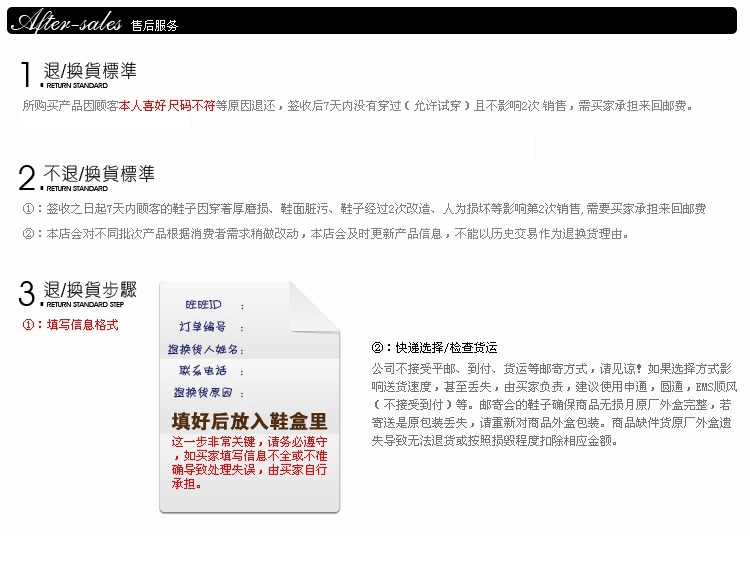Click the large numeral 2 icon

pos(28,178)
